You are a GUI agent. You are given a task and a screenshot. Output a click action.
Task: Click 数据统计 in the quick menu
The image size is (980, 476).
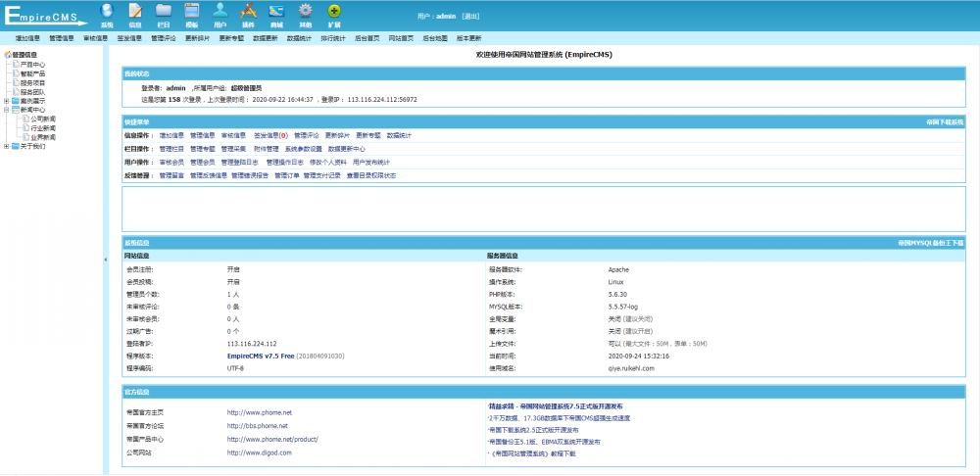(400, 135)
